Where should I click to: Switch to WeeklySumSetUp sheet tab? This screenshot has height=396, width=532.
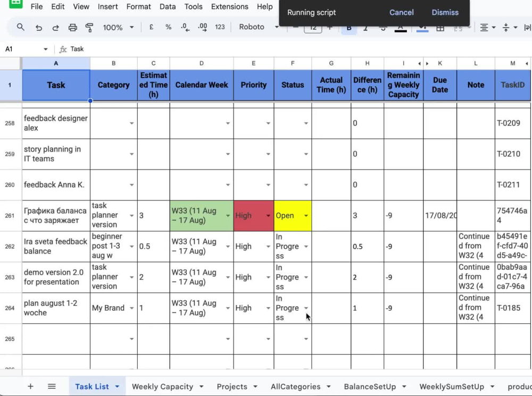click(x=451, y=387)
